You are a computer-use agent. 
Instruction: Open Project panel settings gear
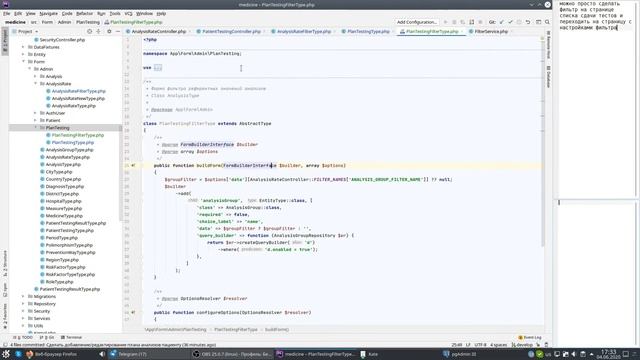tap(109, 31)
